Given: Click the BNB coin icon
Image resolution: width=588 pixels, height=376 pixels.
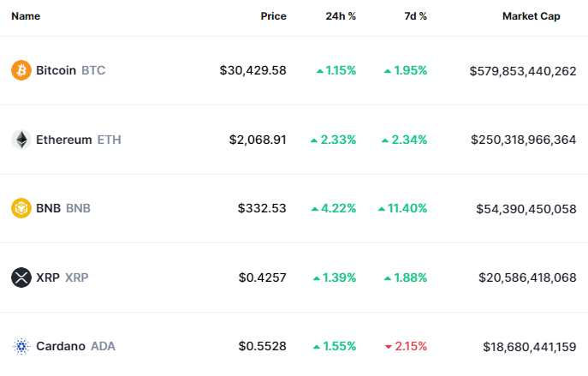Looking at the screenshot, I should click(x=21, y=208).
